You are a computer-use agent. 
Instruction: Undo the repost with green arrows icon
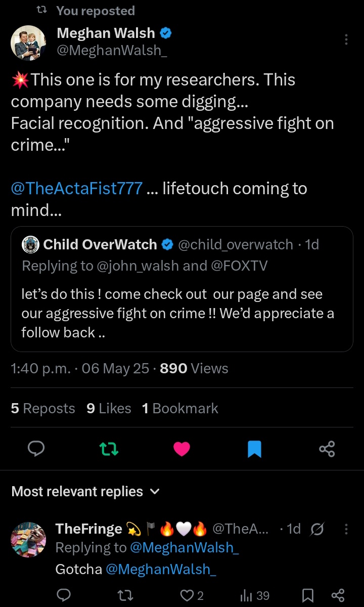tap(109, 449)
